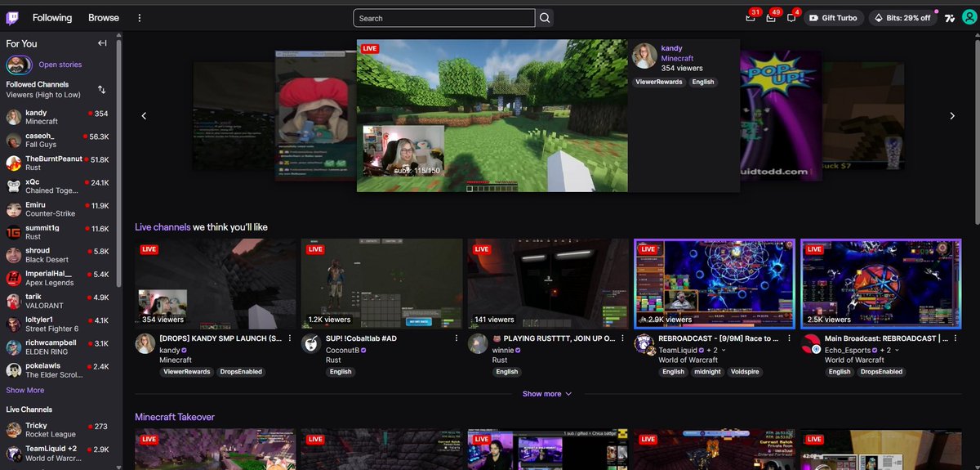Click CoconutB channel avatar

click(x=311, y=343)
